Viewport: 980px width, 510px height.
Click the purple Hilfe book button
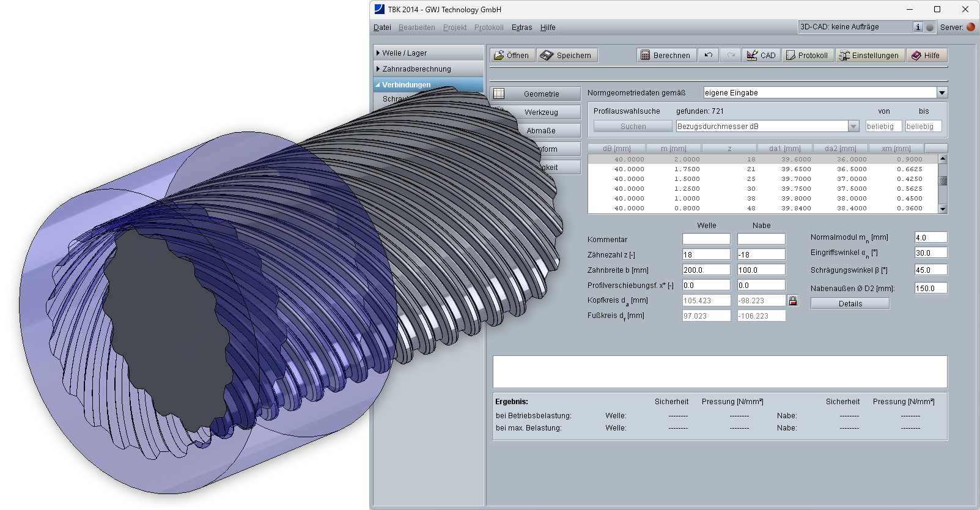926,56
